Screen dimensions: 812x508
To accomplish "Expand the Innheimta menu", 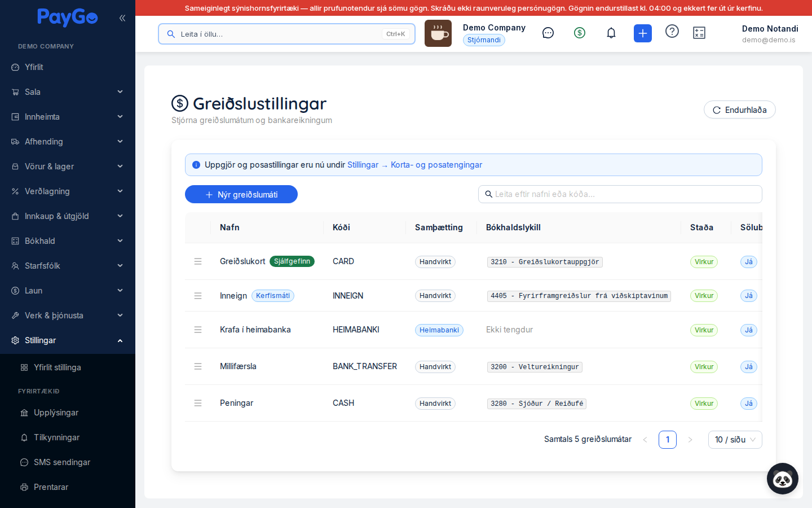I will tap(68, 117).
